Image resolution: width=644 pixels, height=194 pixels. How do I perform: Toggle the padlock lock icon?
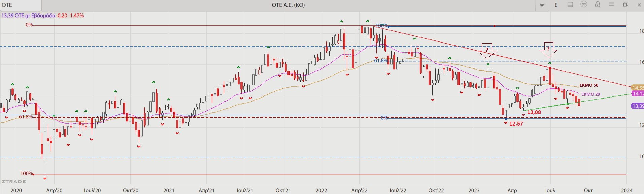(598, 4)
